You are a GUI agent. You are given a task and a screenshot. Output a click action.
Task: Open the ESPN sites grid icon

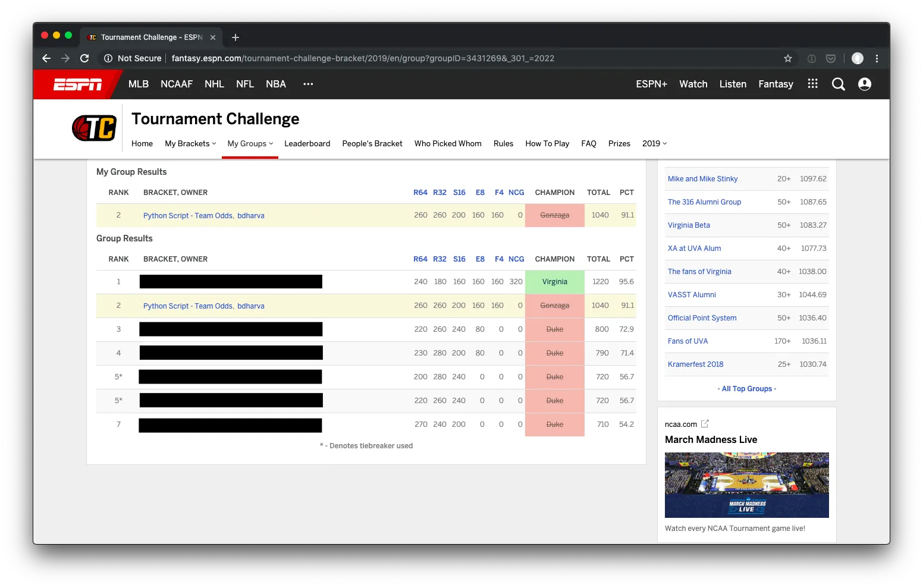[x=812, y=84]
